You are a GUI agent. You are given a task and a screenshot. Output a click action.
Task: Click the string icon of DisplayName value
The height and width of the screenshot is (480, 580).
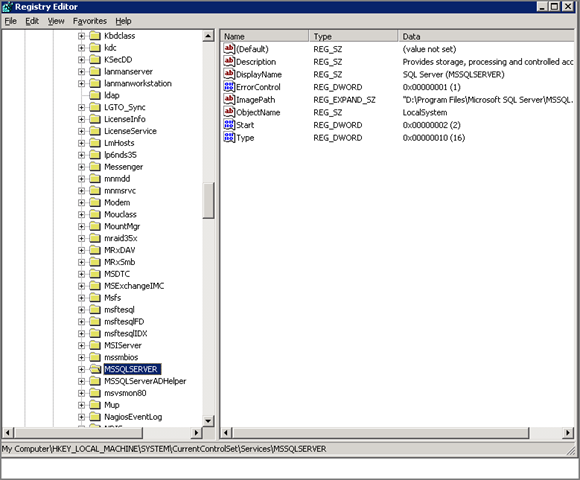pos(229,74)
